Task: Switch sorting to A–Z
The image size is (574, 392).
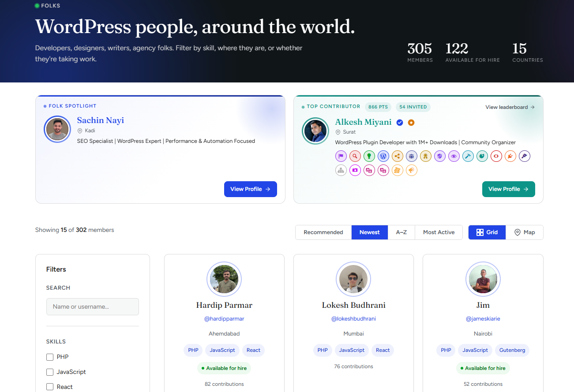Action: tap(401, 232)
